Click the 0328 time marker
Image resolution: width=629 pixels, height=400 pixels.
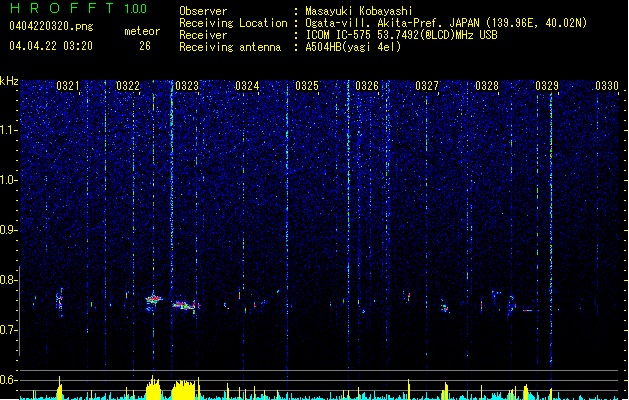coord(487,86)
